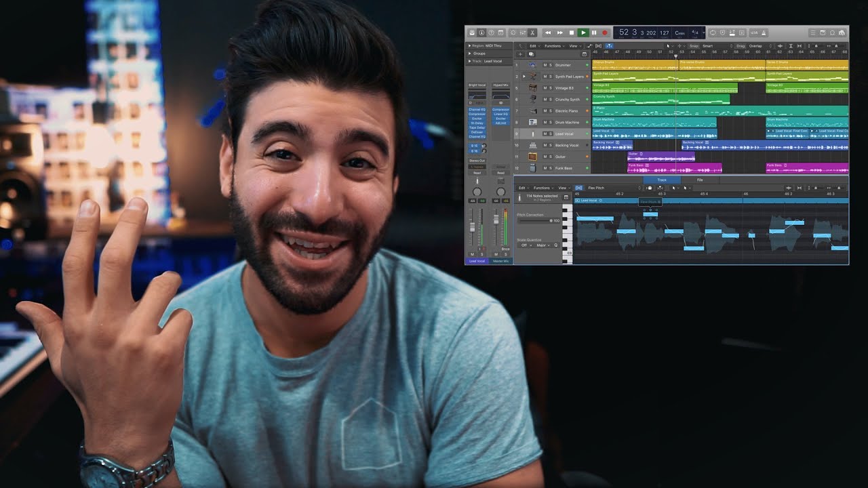Click the Stereo Out output slot
This screenshot has width=868, height=488.
[477, 161]
